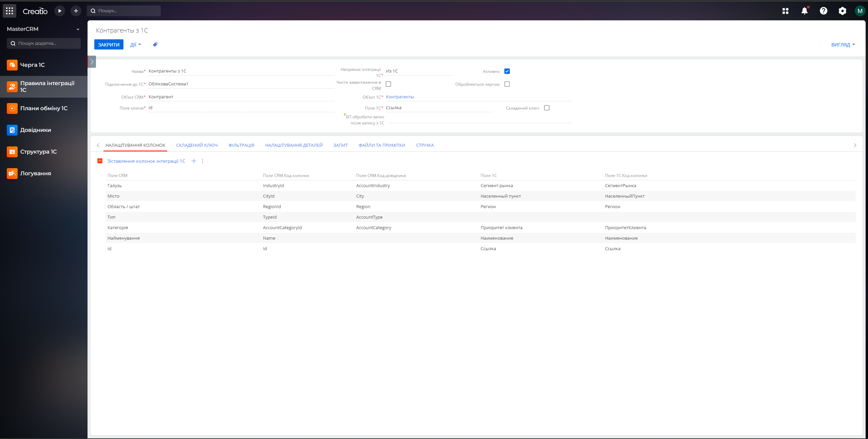The height and width of the screenshot is (439, 868).
Task: Add a row to Зіставлення колонок інтеграції 1С
Action: [x=194, y=161]
